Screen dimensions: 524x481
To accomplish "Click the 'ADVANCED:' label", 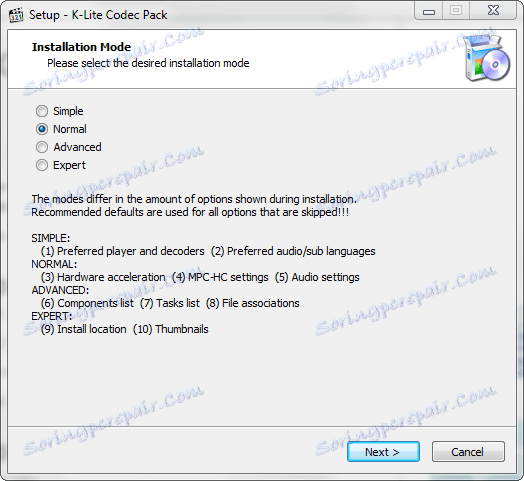I will pos(60,290).
